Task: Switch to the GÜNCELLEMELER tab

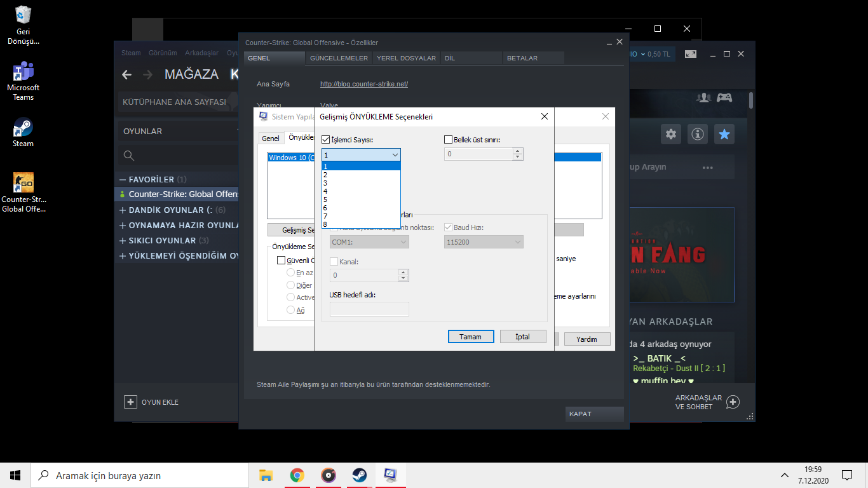Action: pos(339,58)
